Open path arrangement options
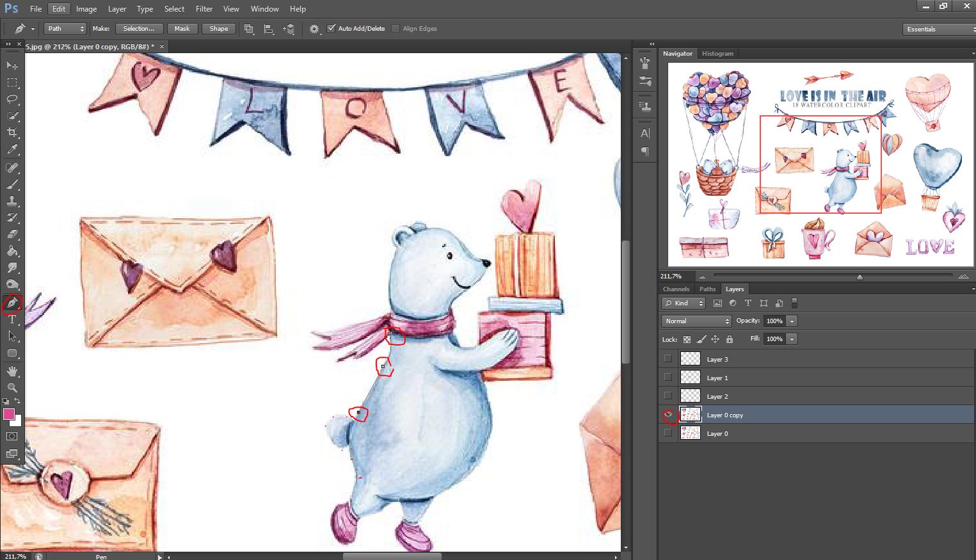This screenshot has width=976, height=560. pyautogui.click(x=289, y=29)
